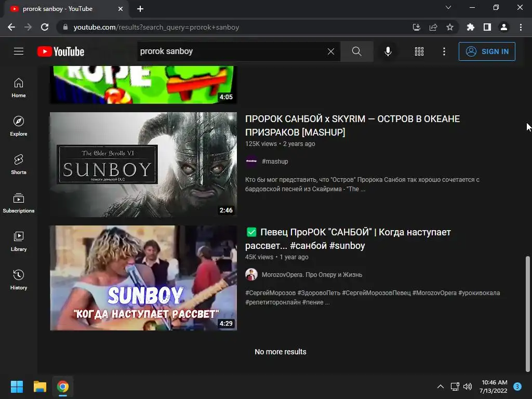Open the network tray icon
The width and height of the screenshot is (532, 399).
point(455,387)
